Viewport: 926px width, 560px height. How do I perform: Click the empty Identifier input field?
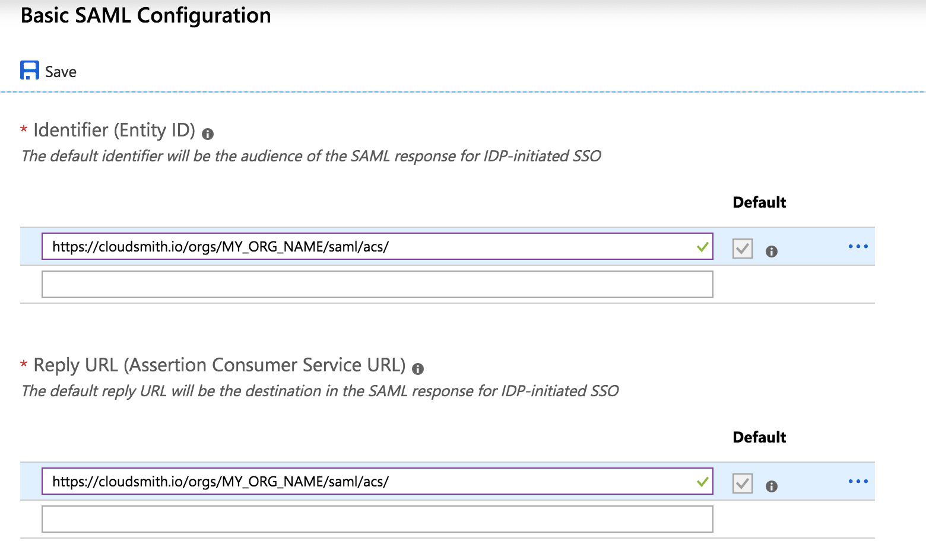pyautogui.click(x=377, y=284)
